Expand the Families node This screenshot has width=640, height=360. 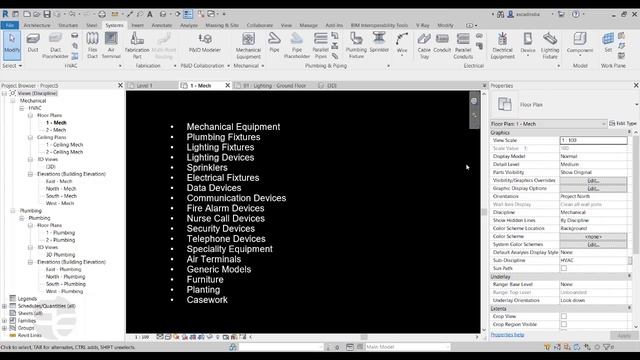coord(4,321)
